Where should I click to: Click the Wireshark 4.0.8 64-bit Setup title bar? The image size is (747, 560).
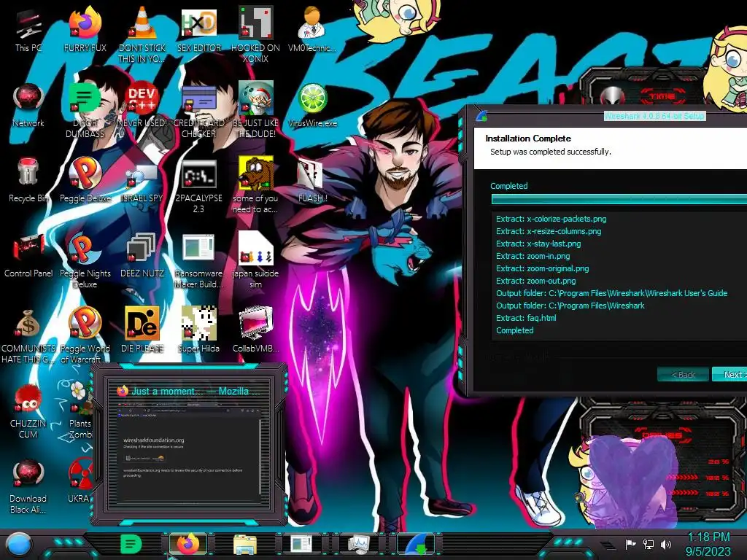[654, 116]
